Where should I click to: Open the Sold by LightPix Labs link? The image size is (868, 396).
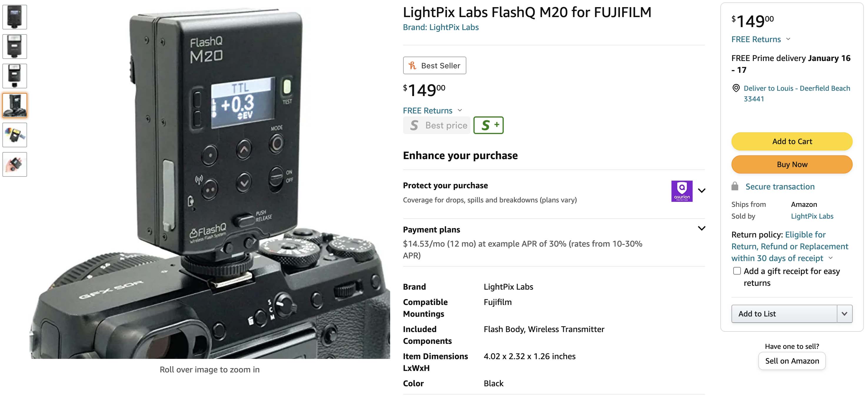pyautogui.click(x=812, y=216)
